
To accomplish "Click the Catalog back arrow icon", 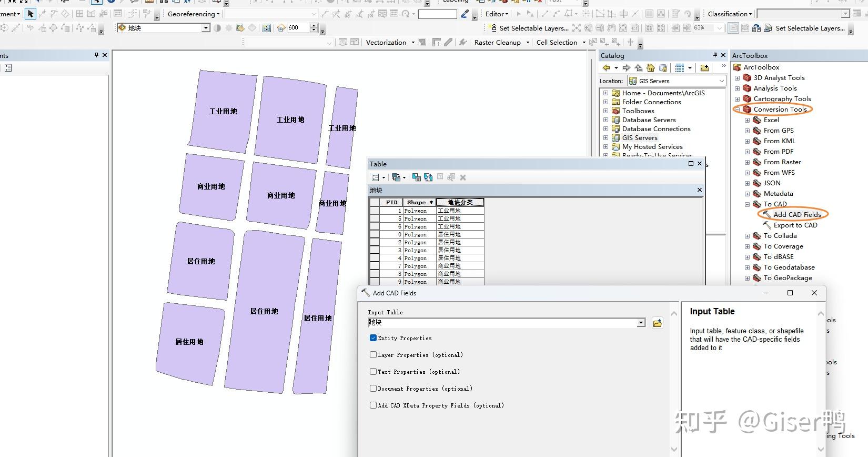I will tap(607, 67).
